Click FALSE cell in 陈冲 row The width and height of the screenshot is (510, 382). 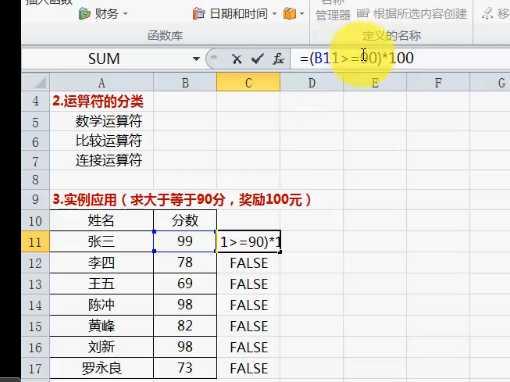coord(248,305)
